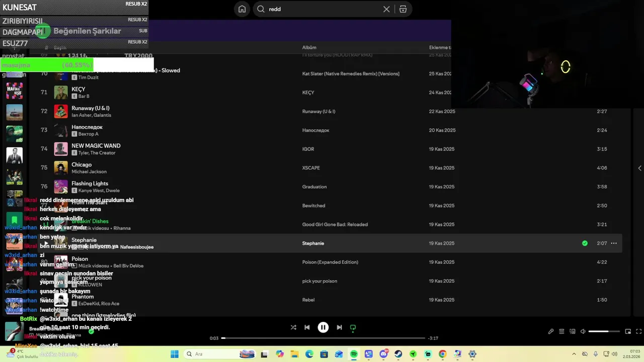Click the Runaway (U & I) cover thumbnail
Image resolution: width=644 pixels, height=362 pixels.
(x=61, y=111)
